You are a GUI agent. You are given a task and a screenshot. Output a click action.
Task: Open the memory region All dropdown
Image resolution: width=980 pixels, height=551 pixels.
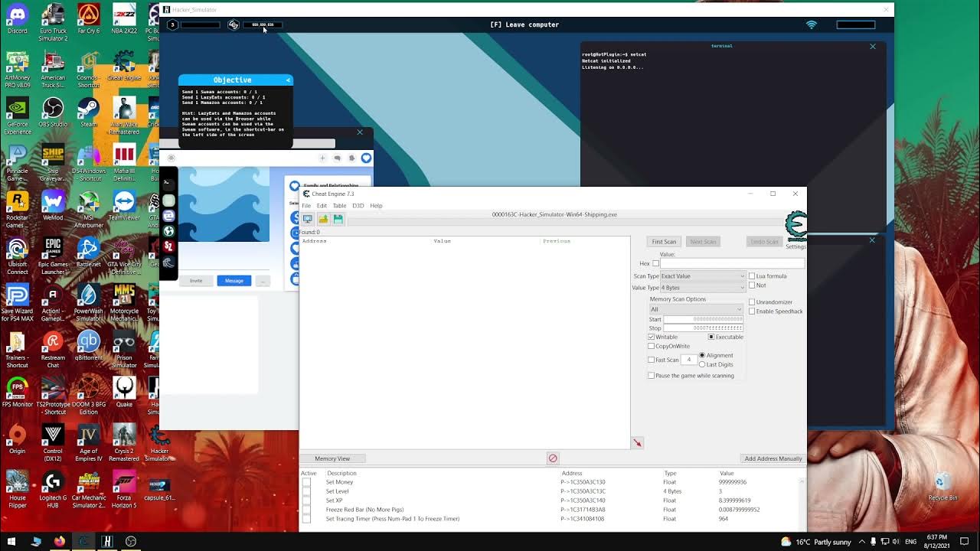(696, 309)
